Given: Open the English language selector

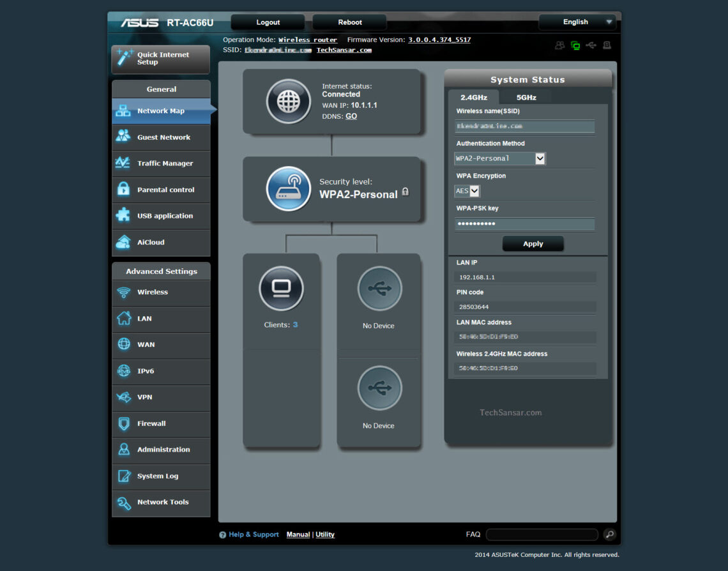Looking at the screenshot, I should (577, 21).
